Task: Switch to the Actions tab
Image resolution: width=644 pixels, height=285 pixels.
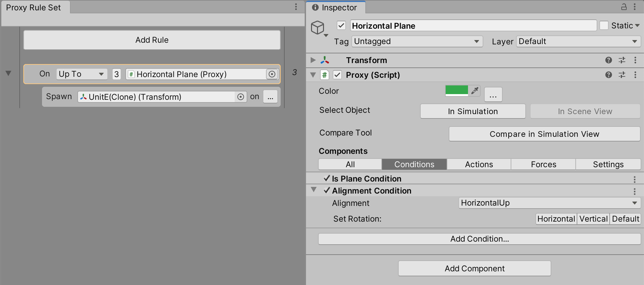Action: [x=479, y=164]
